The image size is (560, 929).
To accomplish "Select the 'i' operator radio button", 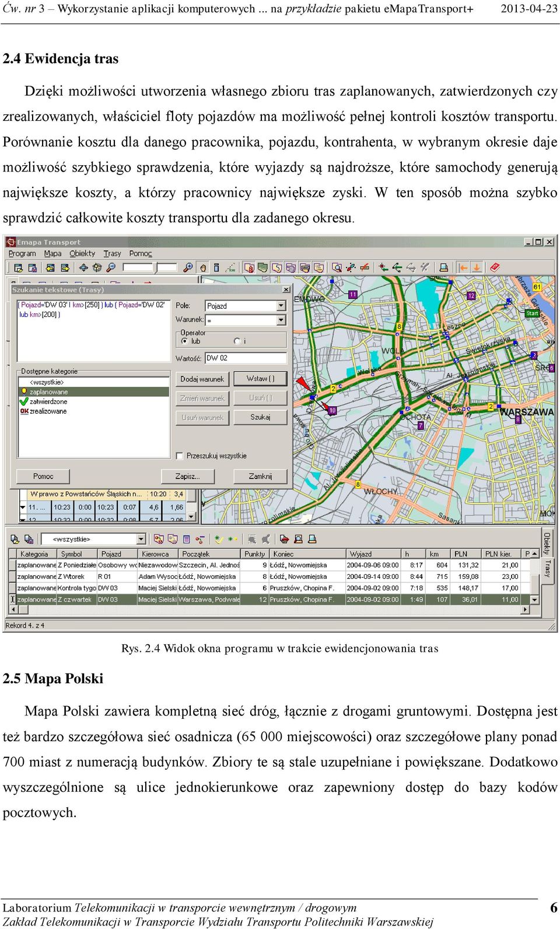I will click(x=237, y=341).
